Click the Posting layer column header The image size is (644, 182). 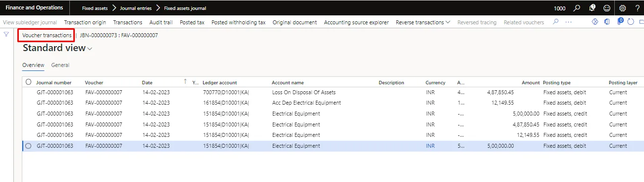tap(623, 82)
